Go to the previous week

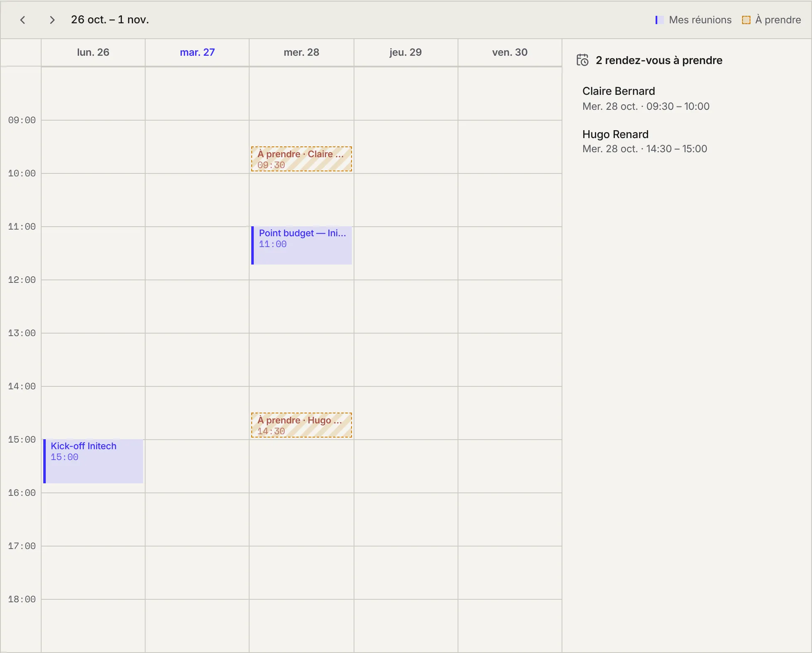tap(23, 20)
